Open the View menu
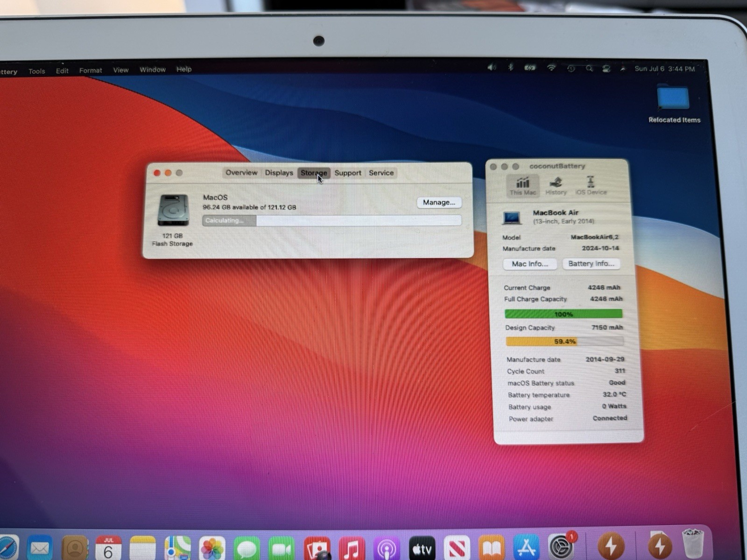This screenshot has height=560, width=747. pos(121,70)
